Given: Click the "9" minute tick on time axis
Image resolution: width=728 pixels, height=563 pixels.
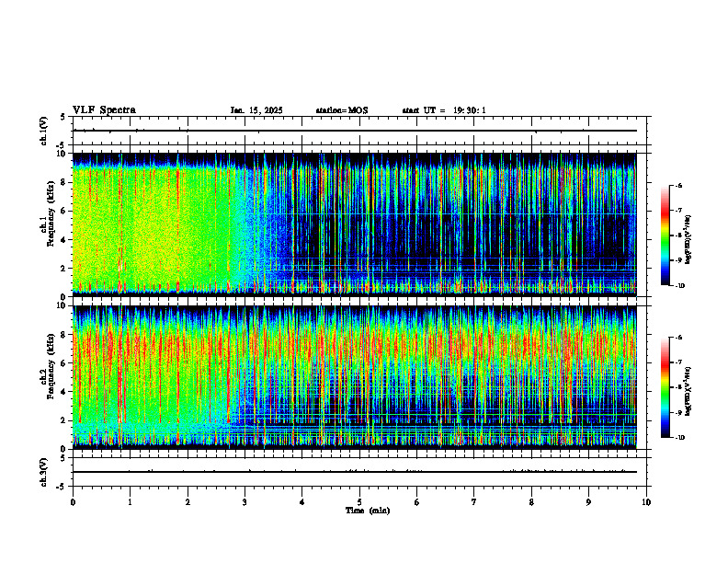Looking at the screenshot, I should point(588,502).
